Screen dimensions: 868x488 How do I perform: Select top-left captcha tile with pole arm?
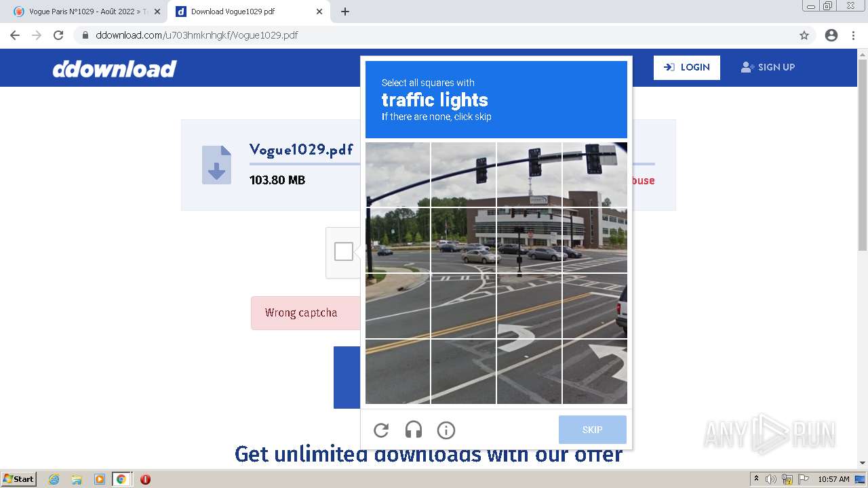coord(397,174)
